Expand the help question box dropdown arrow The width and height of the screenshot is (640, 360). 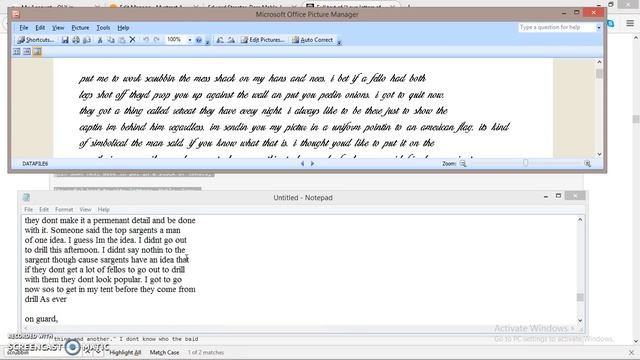coord(599,27)
